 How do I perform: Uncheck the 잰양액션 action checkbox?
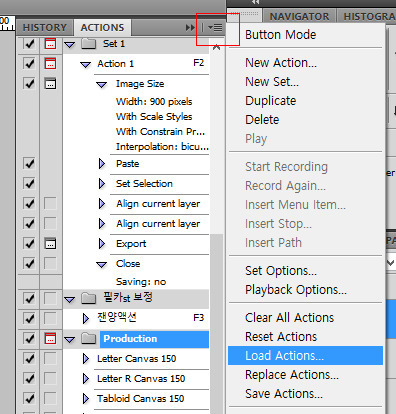click(x=29, y=318)
